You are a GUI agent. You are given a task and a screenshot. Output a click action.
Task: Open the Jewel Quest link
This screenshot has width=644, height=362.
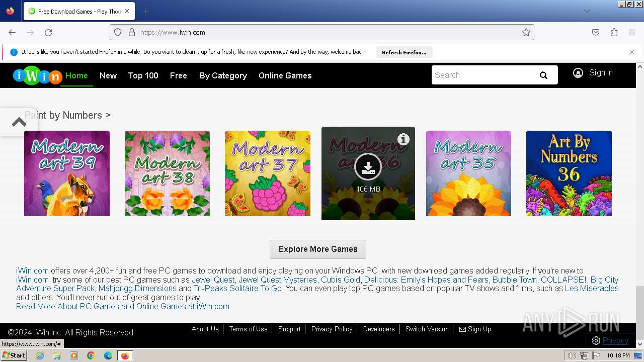click(213, 280)
